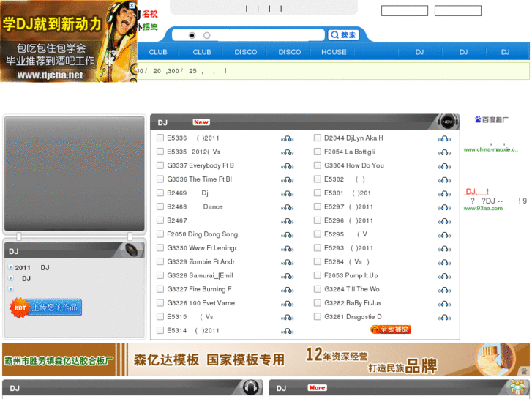Headphone icon for F2053 Pump It Up
The height and width of the screenshot is (399, 532).
pos(444,277)
